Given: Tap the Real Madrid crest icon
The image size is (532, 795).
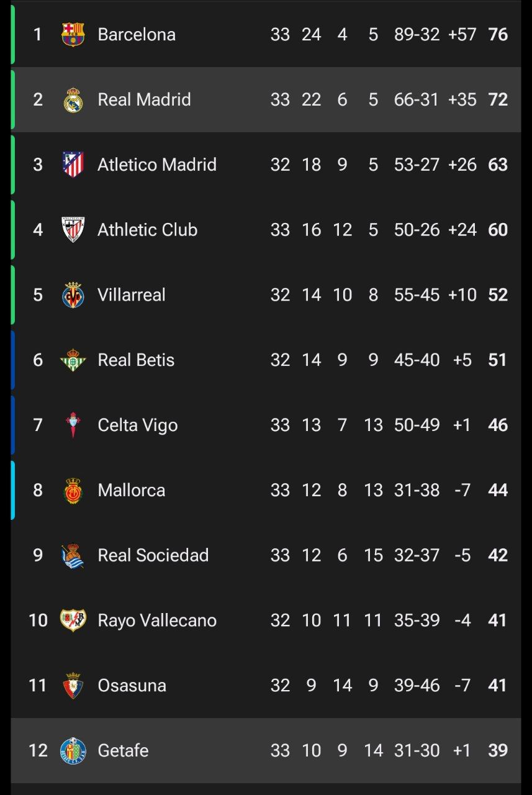Looking at the screenshot, I should 73,100.
